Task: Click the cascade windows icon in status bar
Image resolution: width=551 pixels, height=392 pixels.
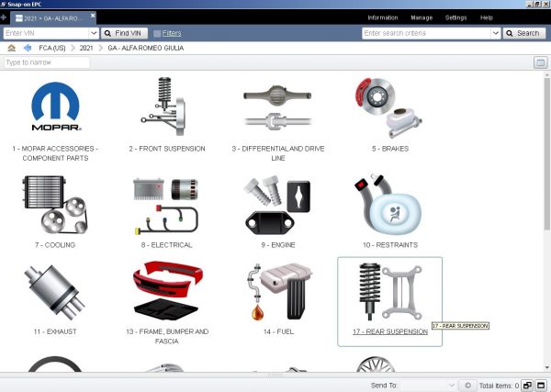Action: click(x=527, y=386)
